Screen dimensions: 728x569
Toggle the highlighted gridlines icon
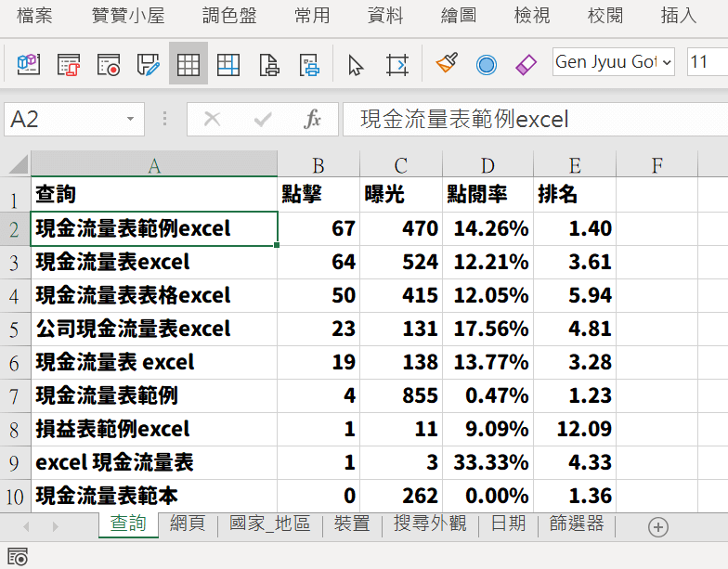coord(188,63)
